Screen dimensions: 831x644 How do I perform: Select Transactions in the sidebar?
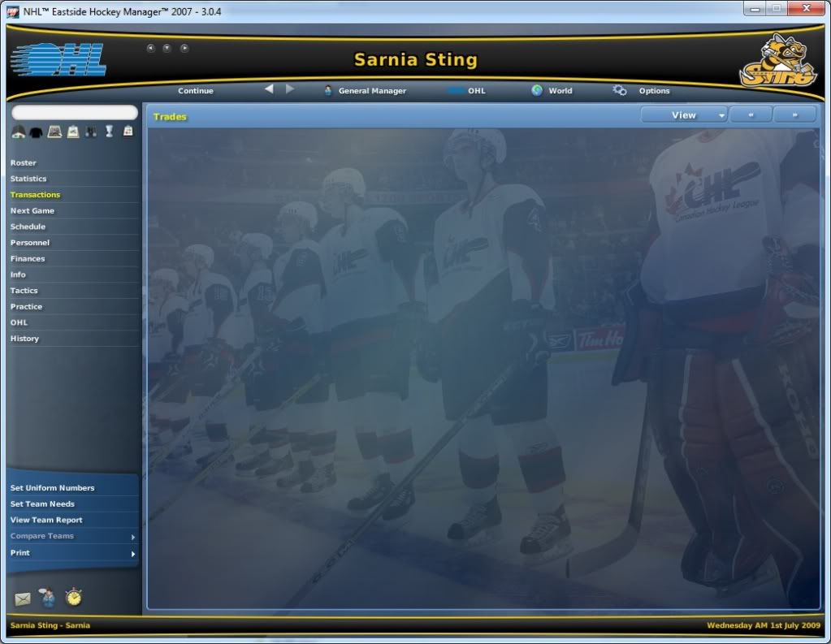coord(36,195)
